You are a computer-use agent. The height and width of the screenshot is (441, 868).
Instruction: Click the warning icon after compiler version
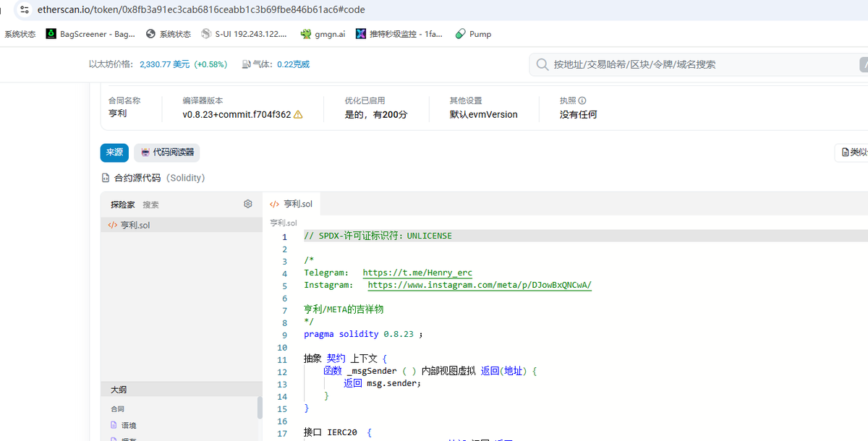click(x=298, y=114)
